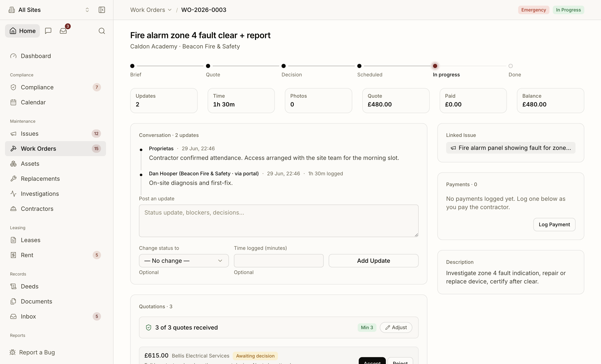This screenshot has width=601, height=364.
Task: Select the Decision stage marker
Action: click(283, 66)
